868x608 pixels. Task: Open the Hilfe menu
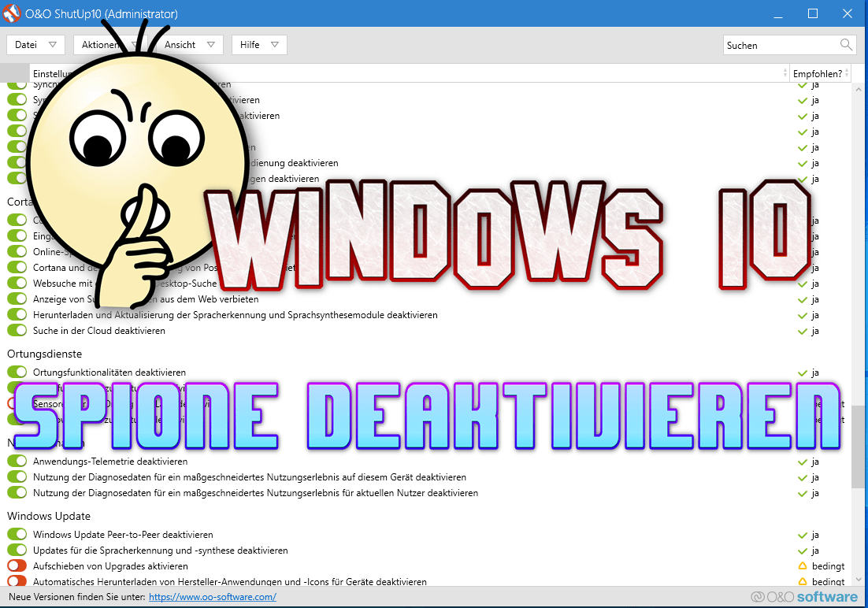[x=259, y=45]
